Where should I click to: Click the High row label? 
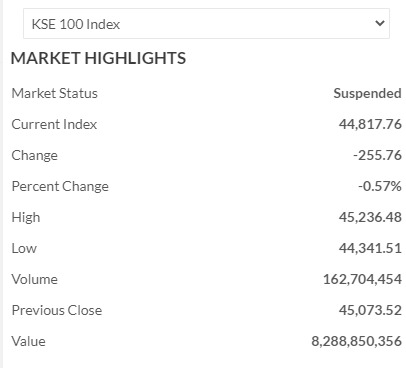pos(26,218)
